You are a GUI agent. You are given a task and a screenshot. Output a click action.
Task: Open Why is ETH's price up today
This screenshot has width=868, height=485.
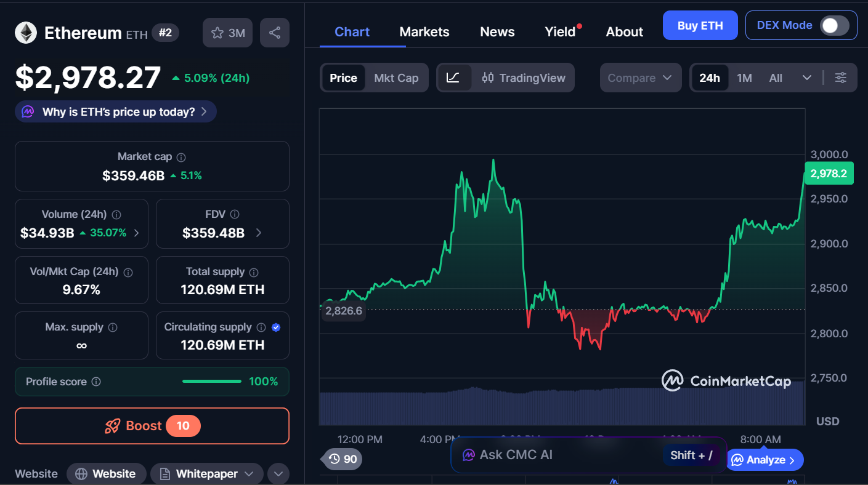[115, 111]
